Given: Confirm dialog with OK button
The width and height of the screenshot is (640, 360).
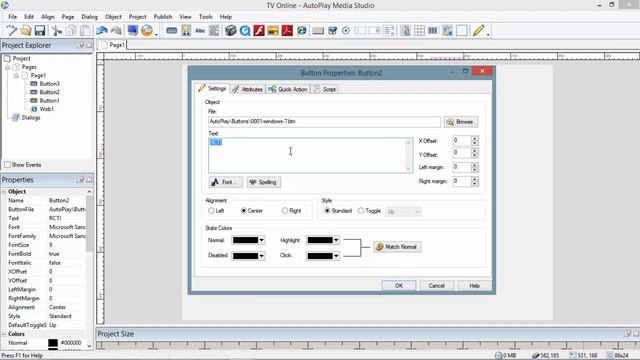Looking at the screenshot, I should (x=399, y=286).
